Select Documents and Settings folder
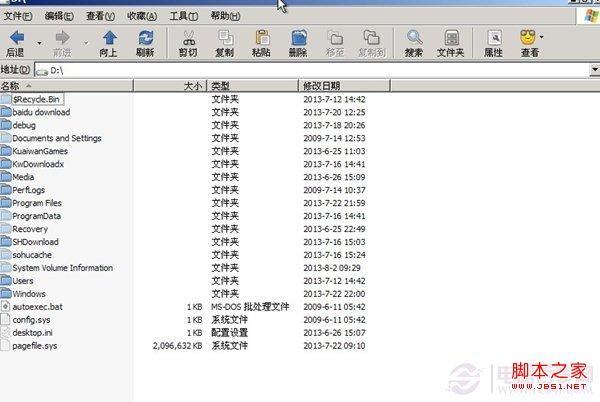The height and width of the screenshot is (402, 600). [57, 138]
